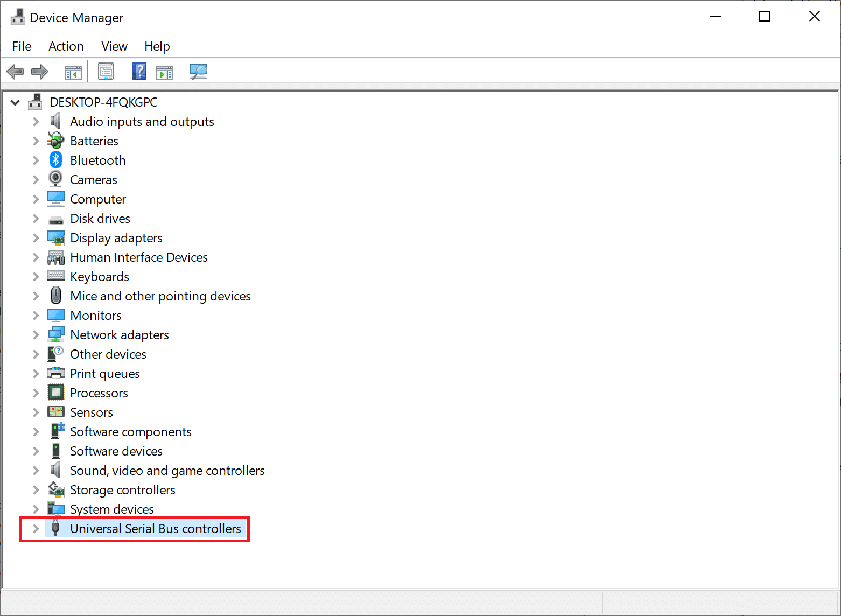Click the Bluetooth icon in the device tree
Image resolution: width=841 pixels, height=616 pixels.
56,160
